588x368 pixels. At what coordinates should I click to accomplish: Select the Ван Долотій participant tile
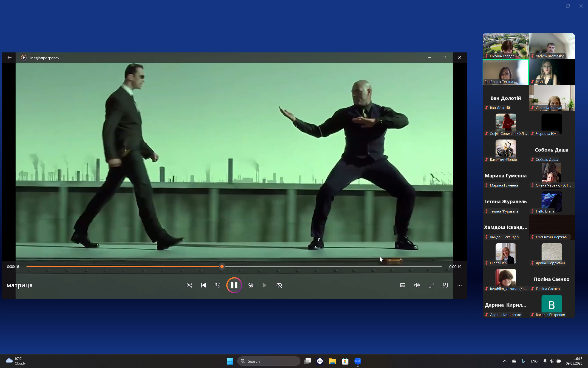point(506,98)
